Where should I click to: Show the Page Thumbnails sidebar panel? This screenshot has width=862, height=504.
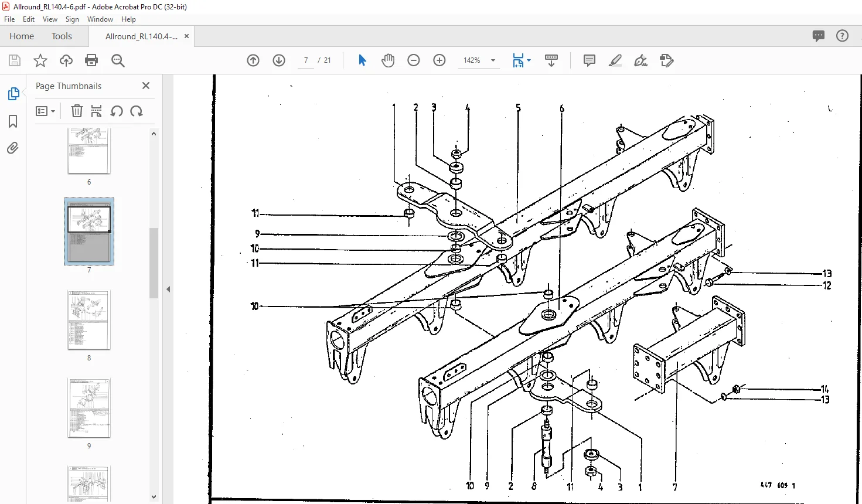(x=13, y=94)
